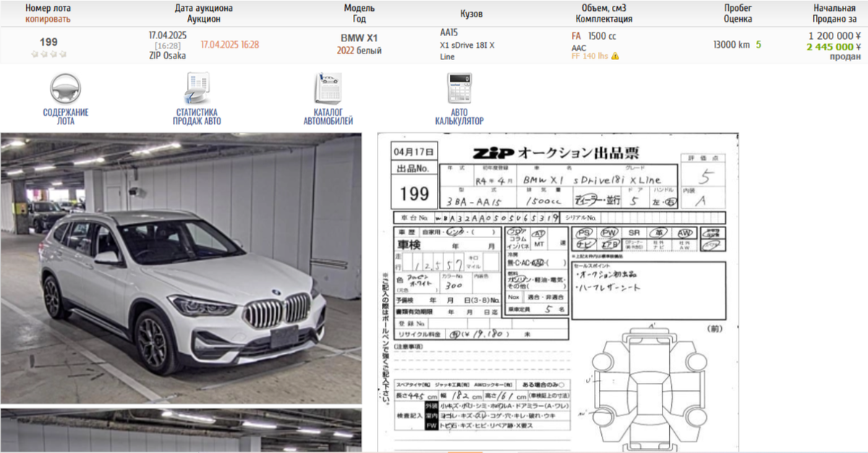This screenshot has width=868, height=453.
Task: Click the warning triangle next to FF 140 lhs
Action: tap(615, 56)
